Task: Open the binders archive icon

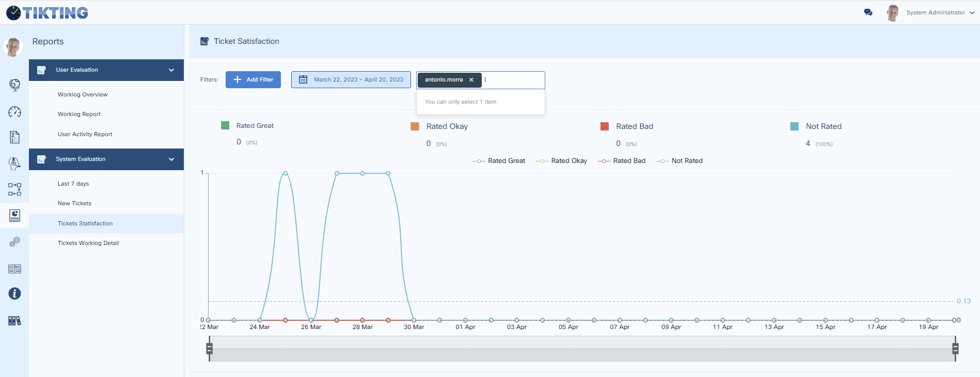Action: pos(14,321)
